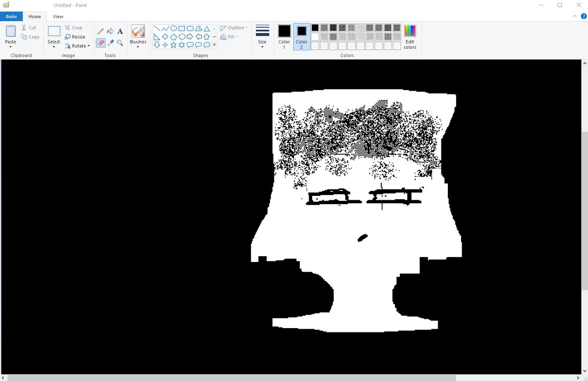Activate the Color 2 selector

point(301,37)
